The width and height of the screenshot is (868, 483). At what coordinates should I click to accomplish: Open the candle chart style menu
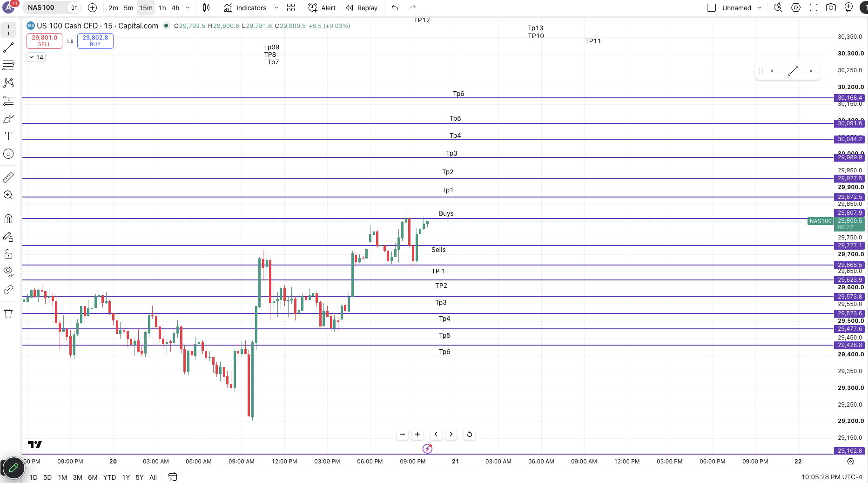(206, 7)
